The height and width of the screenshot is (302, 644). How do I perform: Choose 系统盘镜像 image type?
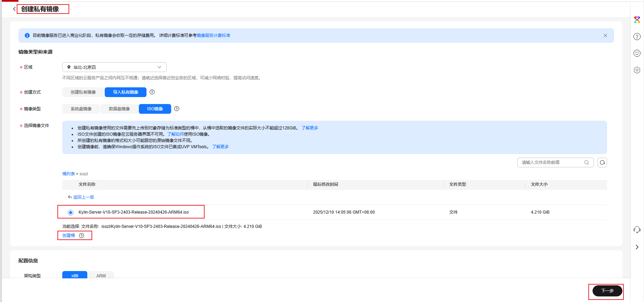point(81,109)
